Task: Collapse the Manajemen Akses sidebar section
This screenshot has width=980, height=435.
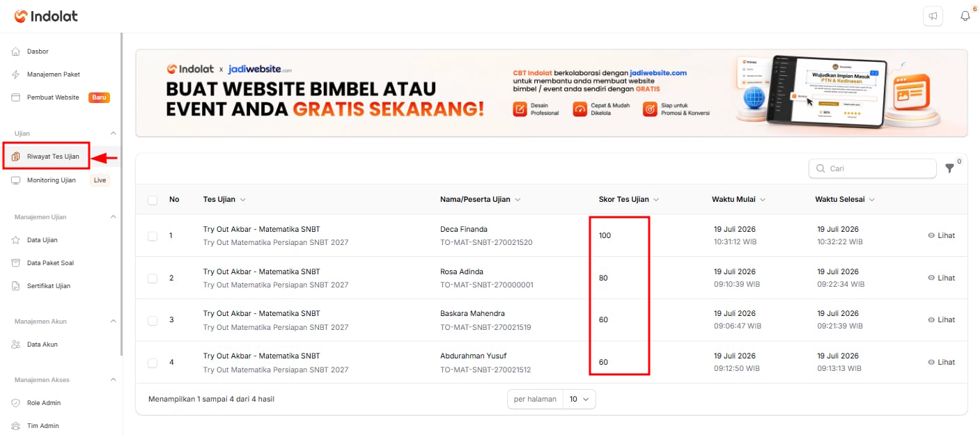Action: click(x=114, y=380)
